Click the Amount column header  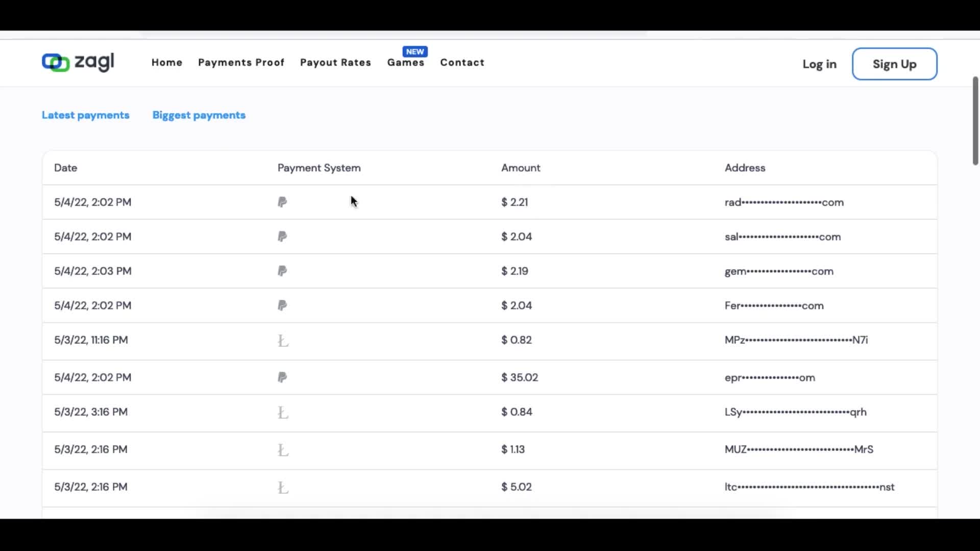[521, 168]
